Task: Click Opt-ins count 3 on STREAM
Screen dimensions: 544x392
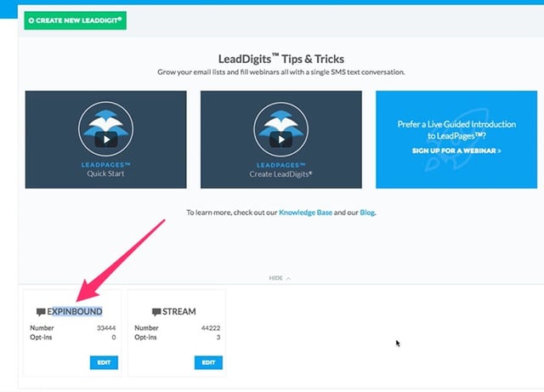Action: pyautogui.click(x=218, y=337)
